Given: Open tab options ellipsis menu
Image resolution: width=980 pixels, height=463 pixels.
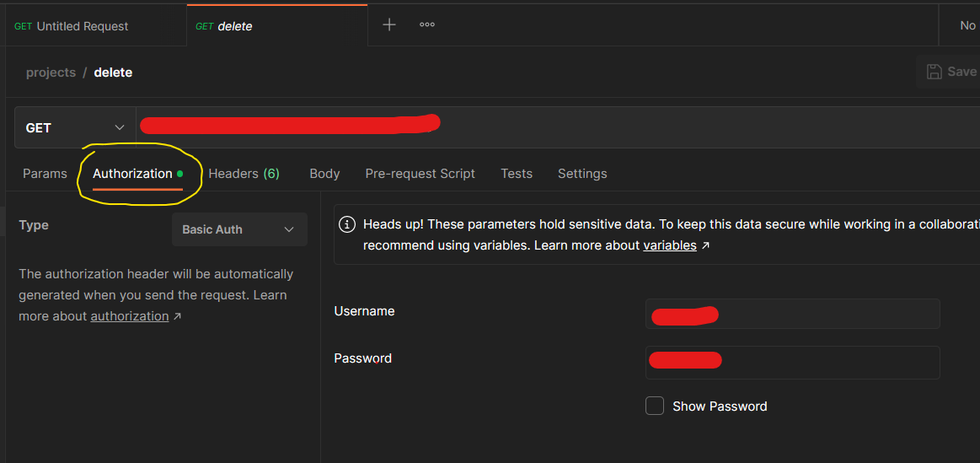Looking at the screenshot, I should [427, 24].
